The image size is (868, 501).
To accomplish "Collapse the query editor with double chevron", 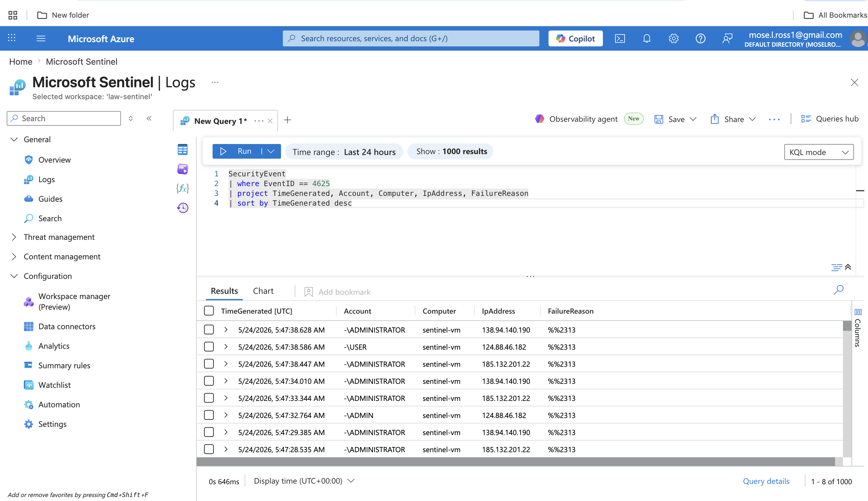I will coord(848,267).
